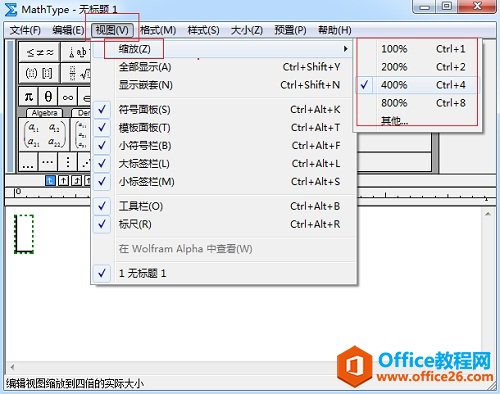Open the 样式(S) menu
Image resolution: width=500 pixels, height=394 pixels.
[x=203, y=30]
